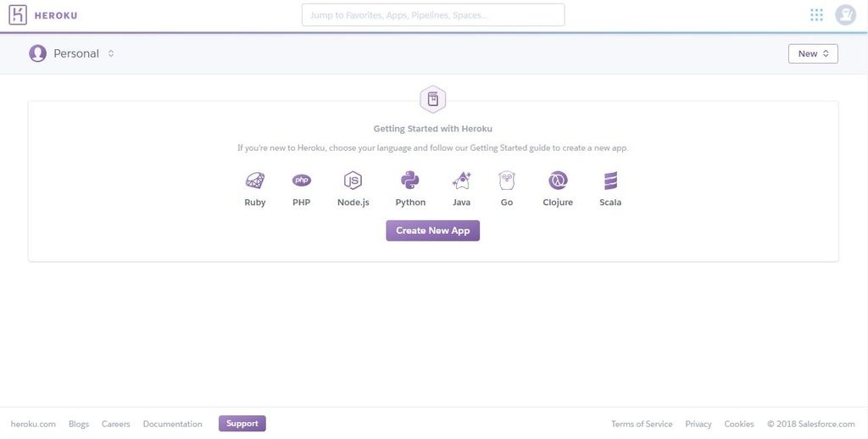Choose the Clojure language icon

pos(558,181)
